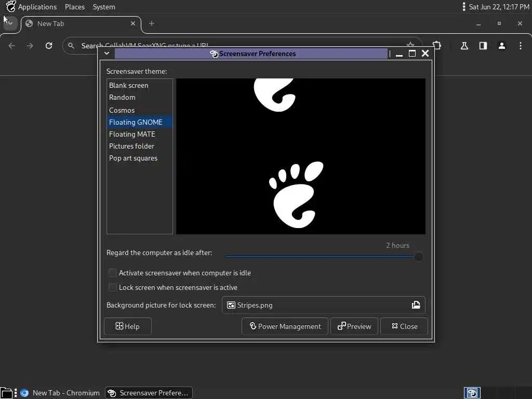532x399 pixels.
Task: Open Chromium extensions puzzle icon
Action: click(437, 46)
